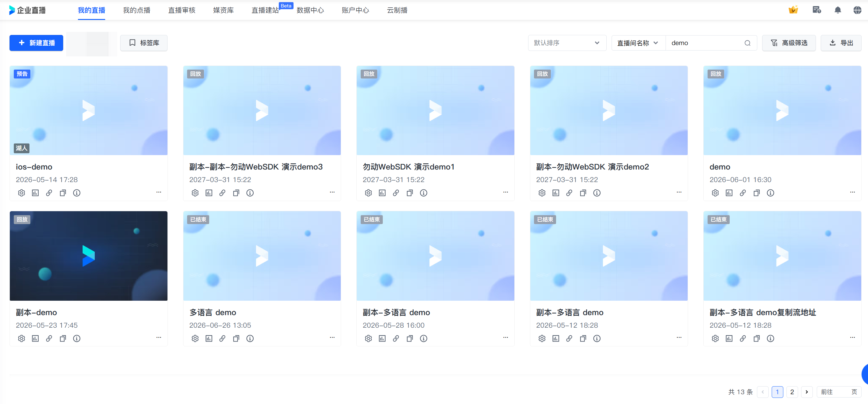Screen dimensions: 868x404
Task: Open settings gear on 多语言 demo card
Action: pos(195,338)
